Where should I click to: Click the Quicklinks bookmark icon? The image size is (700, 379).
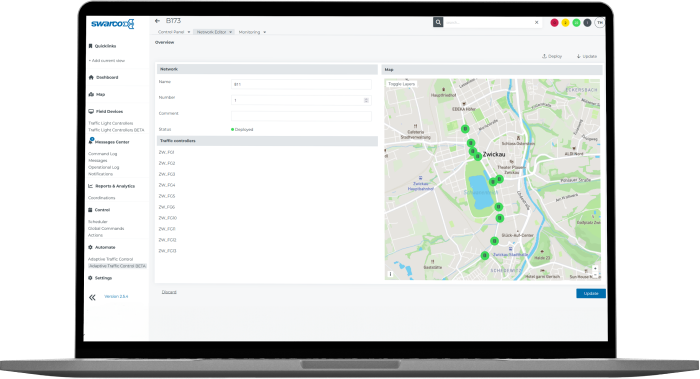91,46
